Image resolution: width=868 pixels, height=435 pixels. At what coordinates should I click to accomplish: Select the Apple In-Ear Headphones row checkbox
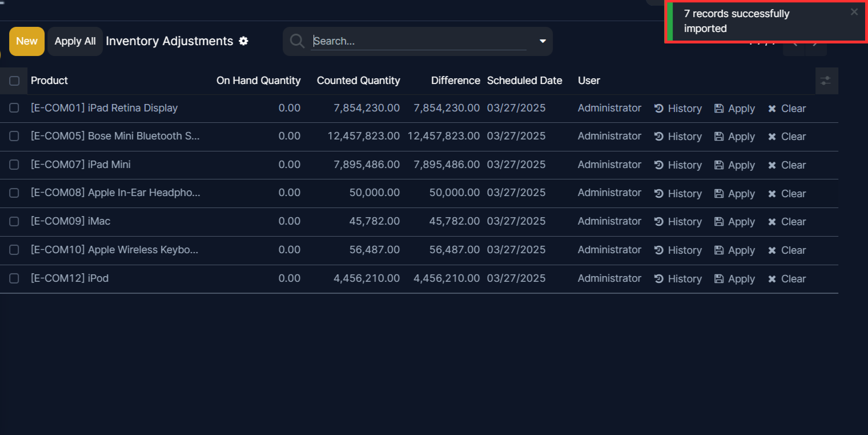tap(14, 193)
